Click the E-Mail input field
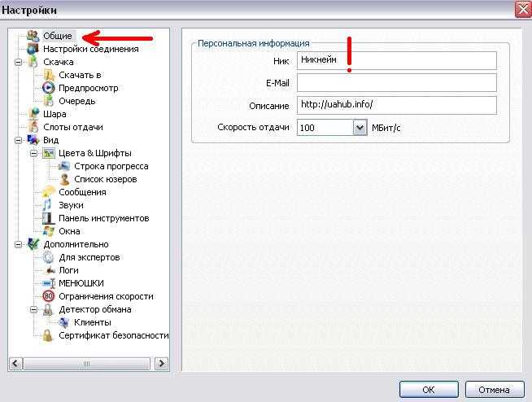 (x=397, y=83)
